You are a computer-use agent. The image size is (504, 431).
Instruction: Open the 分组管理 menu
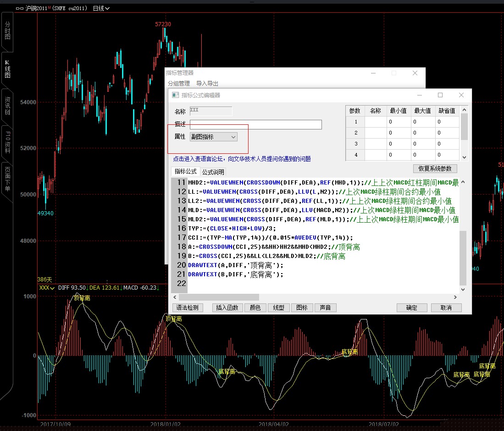click(178, 84)
